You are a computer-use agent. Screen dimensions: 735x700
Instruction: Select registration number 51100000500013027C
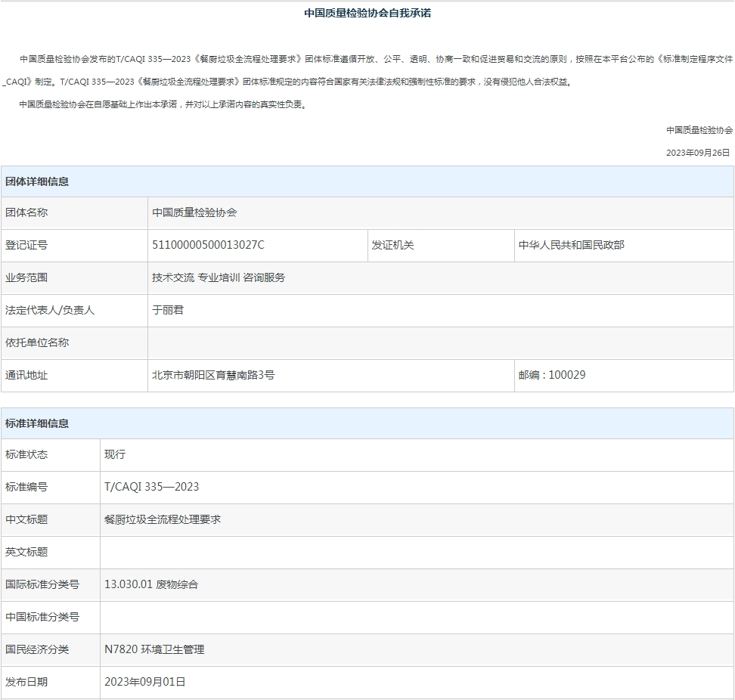point(208,245)
